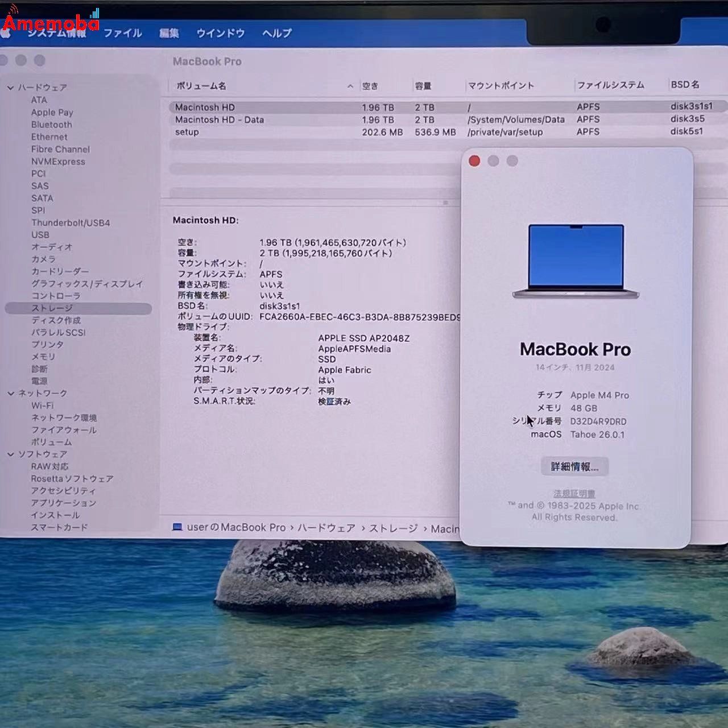Click the 詳細情報 button
Viewport: 728px width, 728px height.
pyautogui.click(x=574, y=467)
